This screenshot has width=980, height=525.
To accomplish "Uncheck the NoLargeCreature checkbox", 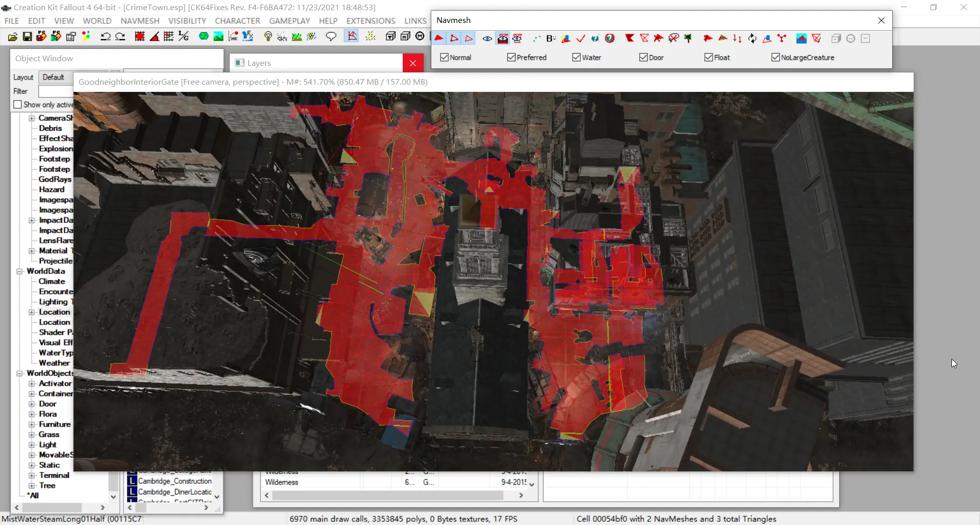I will tap(775, 57).
